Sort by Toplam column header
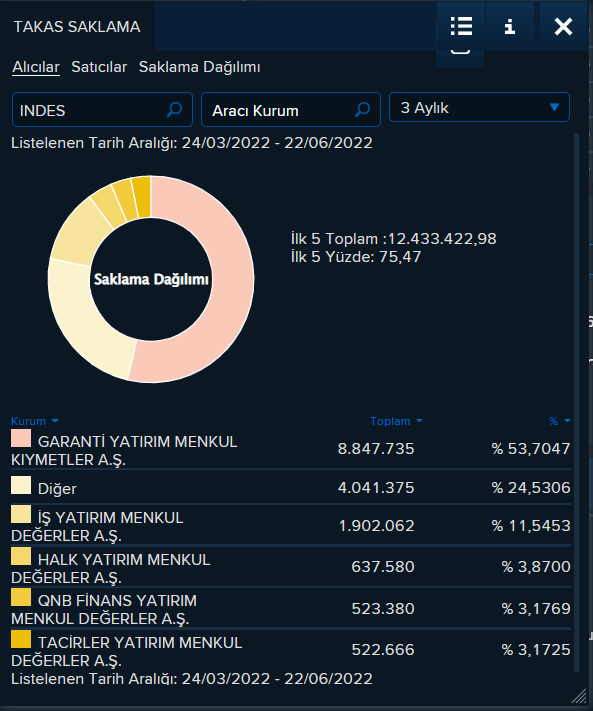 point(396,421)
